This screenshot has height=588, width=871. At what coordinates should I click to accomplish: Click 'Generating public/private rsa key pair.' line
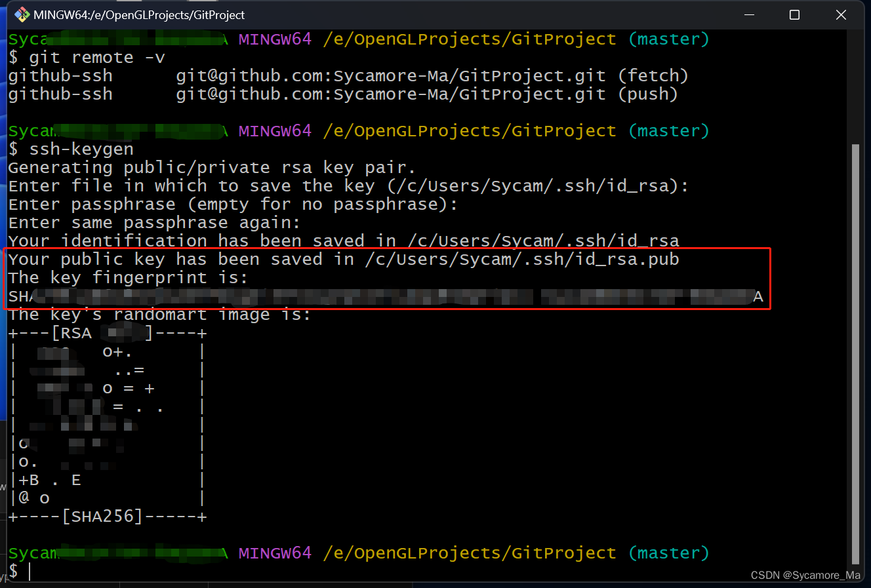tap(212, 168)
